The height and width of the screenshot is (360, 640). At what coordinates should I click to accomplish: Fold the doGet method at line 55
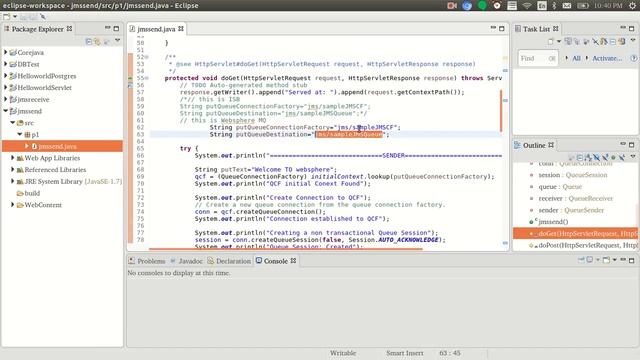pyautogui.click(x=147, y=78)
